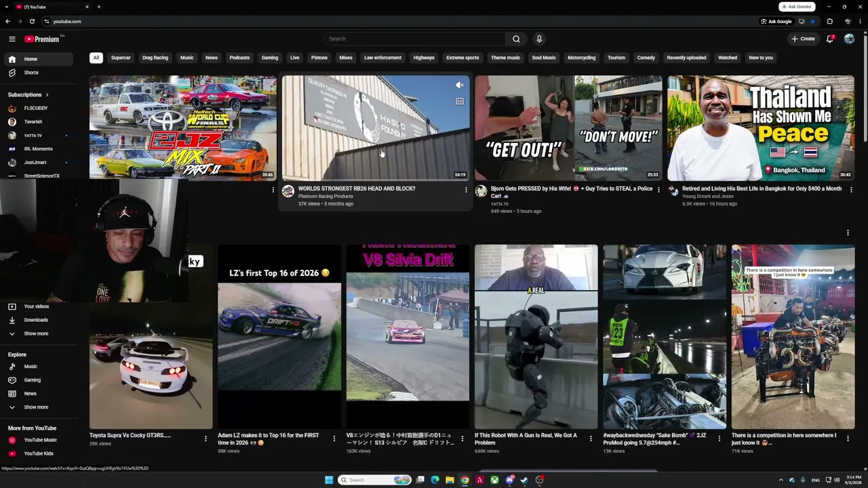The image size is (868, 488).
Task: Open the Windows Start menu
Action: click(x=329, y=480)
